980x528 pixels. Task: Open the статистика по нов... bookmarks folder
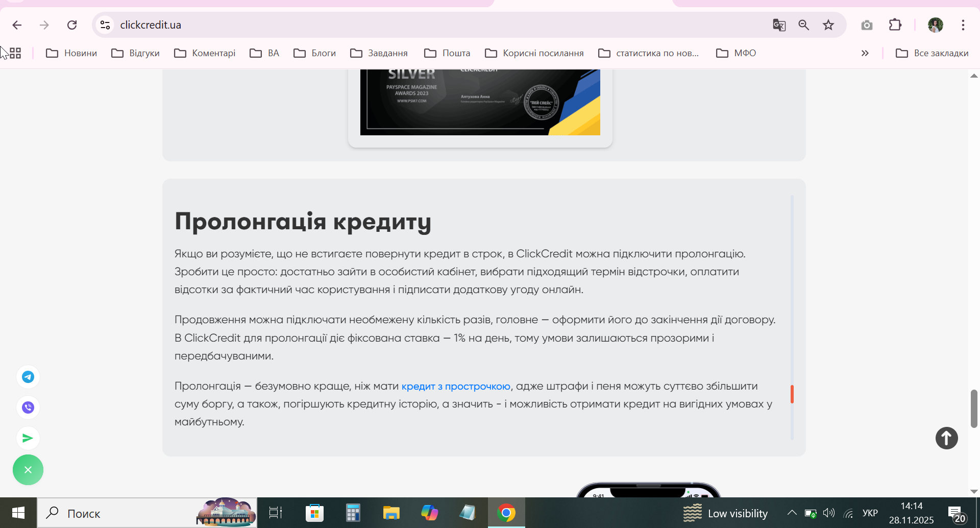click(x=649, y=53)
